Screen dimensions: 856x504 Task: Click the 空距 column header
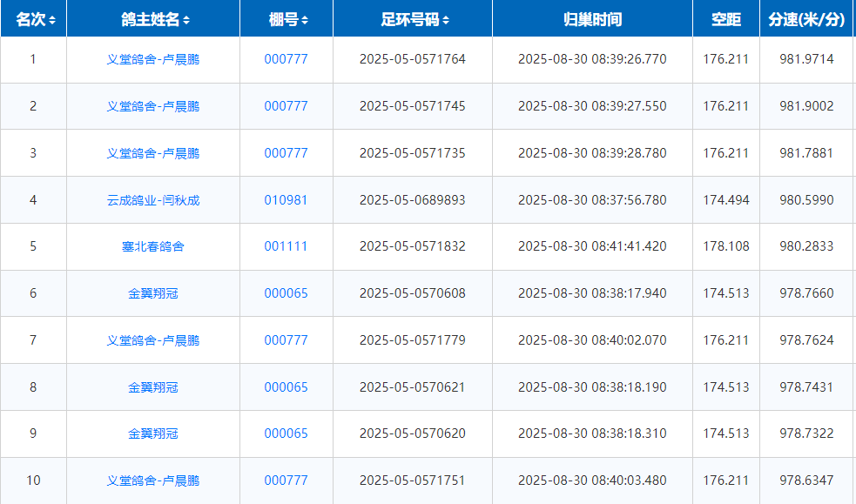(x=725, y=19)
